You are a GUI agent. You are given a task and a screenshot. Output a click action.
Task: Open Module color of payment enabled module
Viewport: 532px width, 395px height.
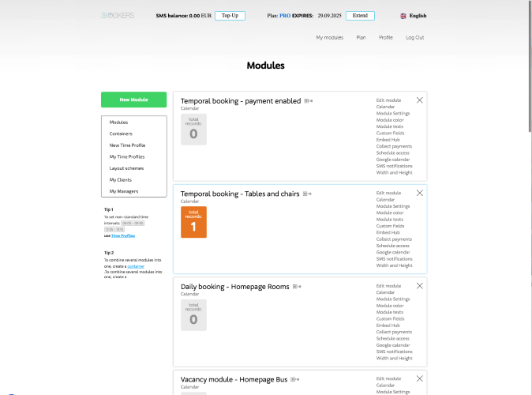390,120
